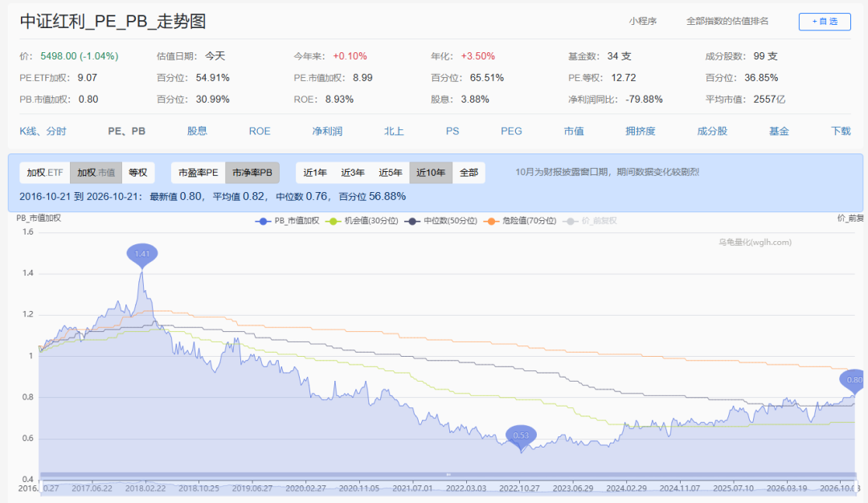Open the 小程序 link
The width and height of the screenshot is (868, 503).
point(643,21)
